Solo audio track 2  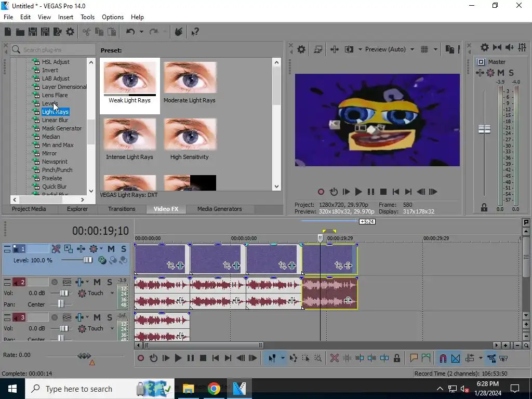[109, 282]
